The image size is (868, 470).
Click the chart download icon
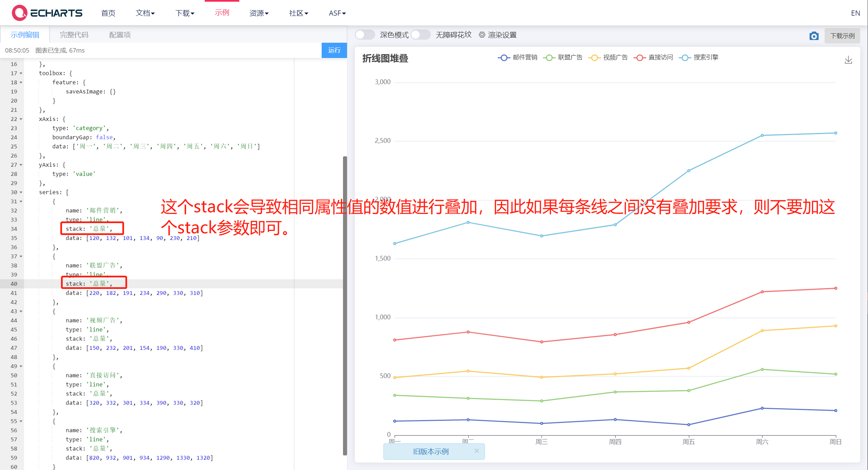pyautogui.click(x=849, y=60)
